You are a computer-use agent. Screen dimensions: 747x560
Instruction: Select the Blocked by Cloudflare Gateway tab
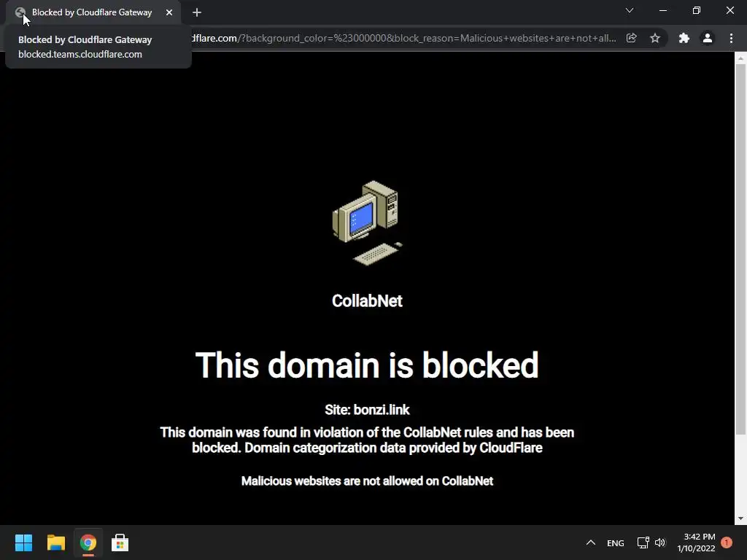pos(92,12)
